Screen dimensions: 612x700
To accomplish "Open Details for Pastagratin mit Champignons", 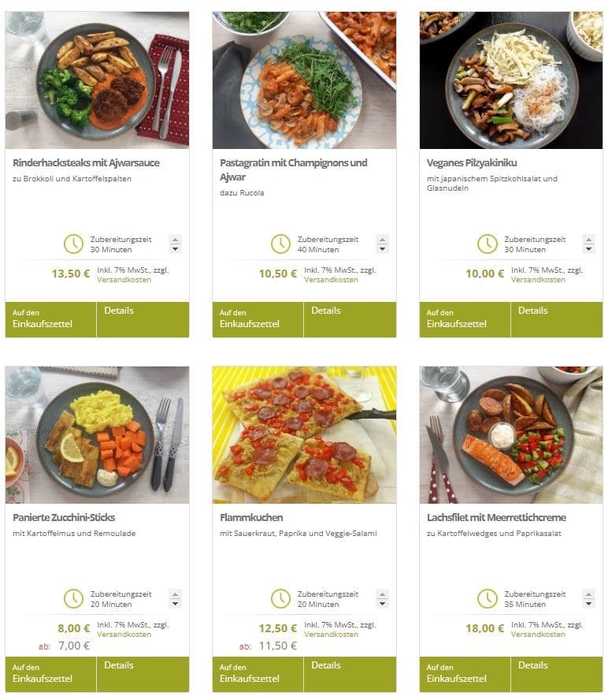I will point(350,319).
